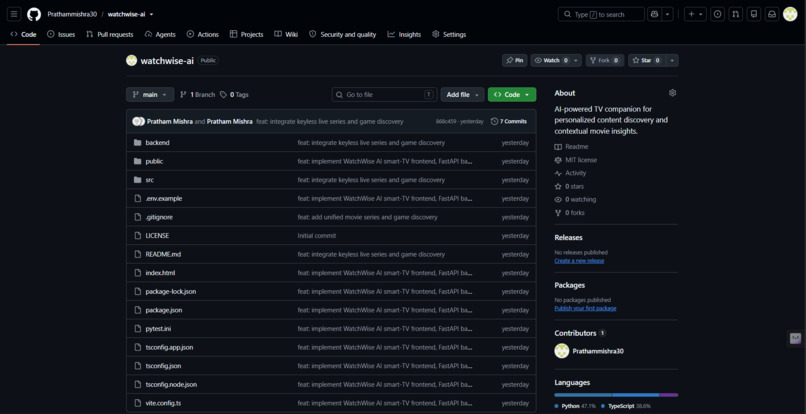
Task: Switch to the Security and quality tab
Action: [x=342, y=34]
